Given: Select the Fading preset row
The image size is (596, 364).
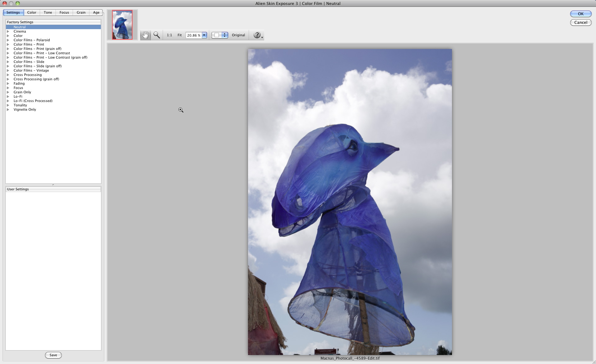Looking at the screenshot, I should coord(53,83).
